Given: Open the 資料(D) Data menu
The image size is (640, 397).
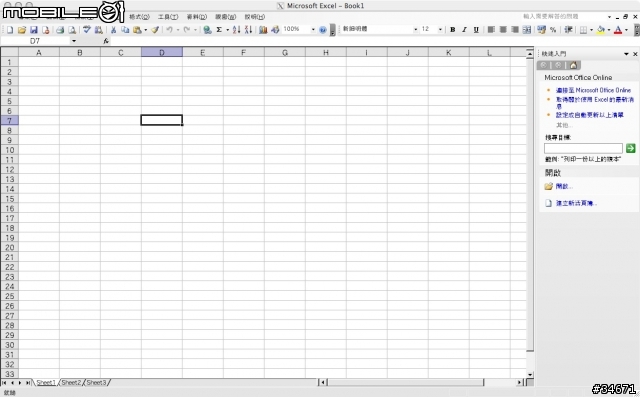Looking at the screenshot, I should pos(197,17).
